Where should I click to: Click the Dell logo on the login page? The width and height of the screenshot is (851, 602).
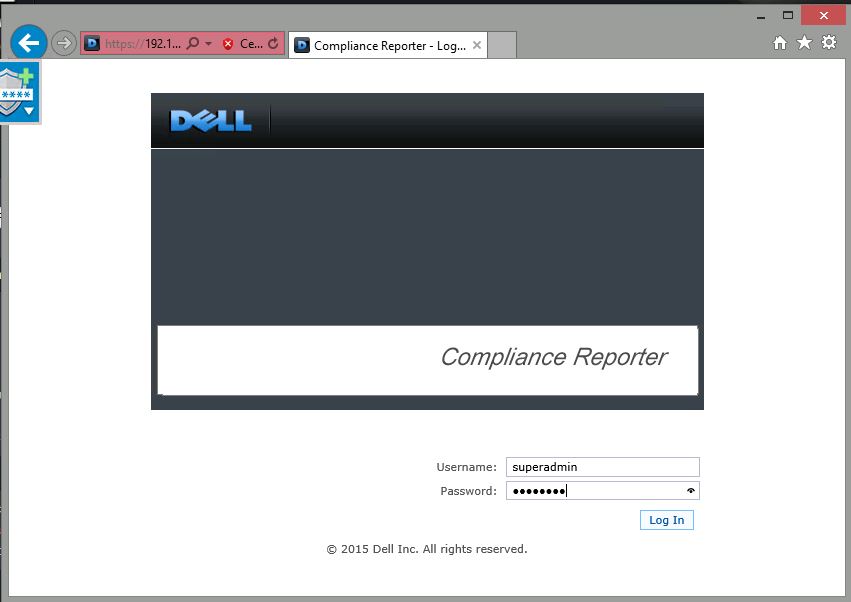tap(210, 120)
